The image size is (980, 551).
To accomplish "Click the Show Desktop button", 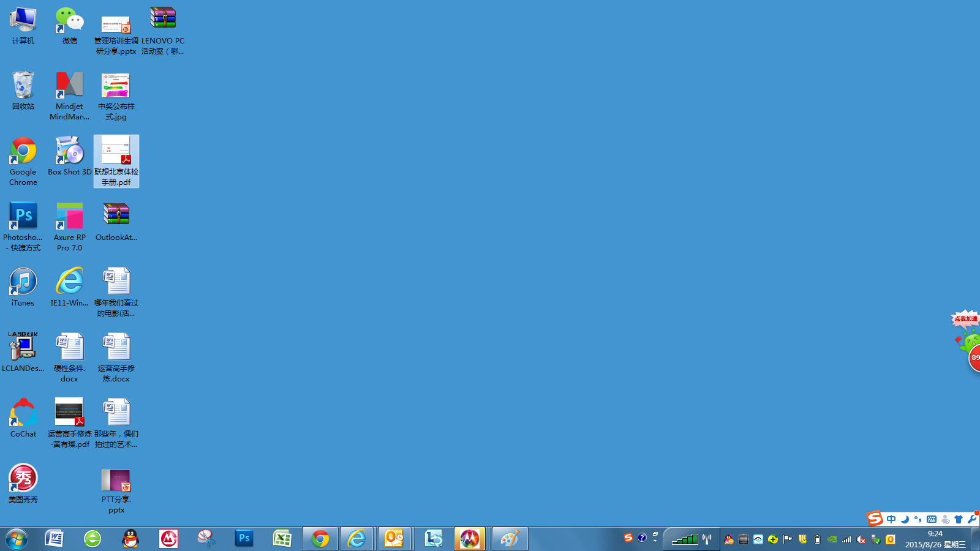I will coord(975,539).
